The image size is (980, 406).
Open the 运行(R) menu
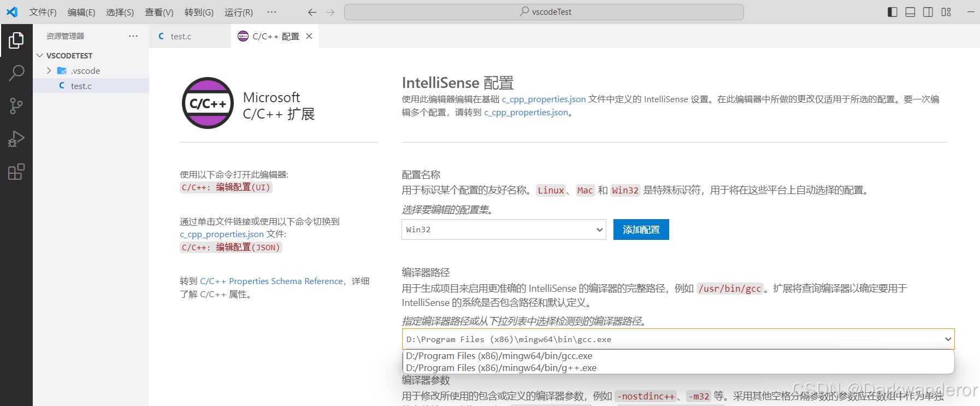[x=239, y=12]
